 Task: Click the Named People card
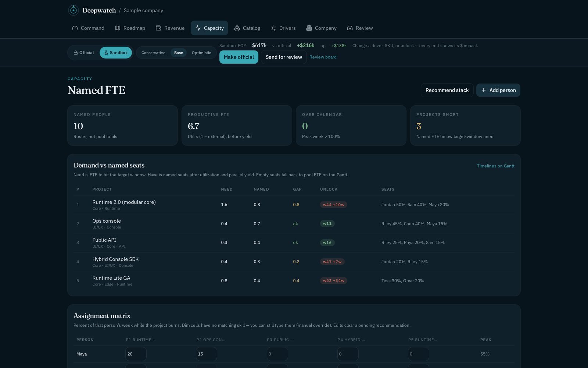click(122, 125)
